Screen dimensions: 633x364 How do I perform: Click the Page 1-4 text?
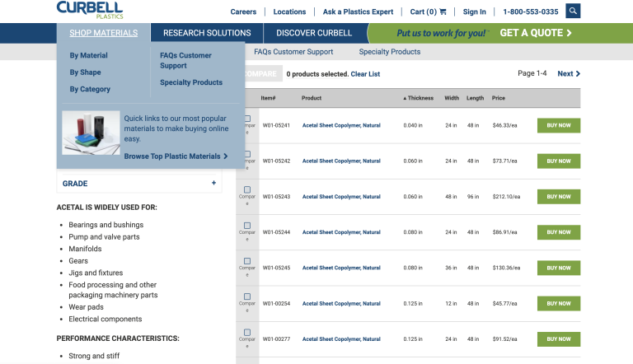(532, 73)
